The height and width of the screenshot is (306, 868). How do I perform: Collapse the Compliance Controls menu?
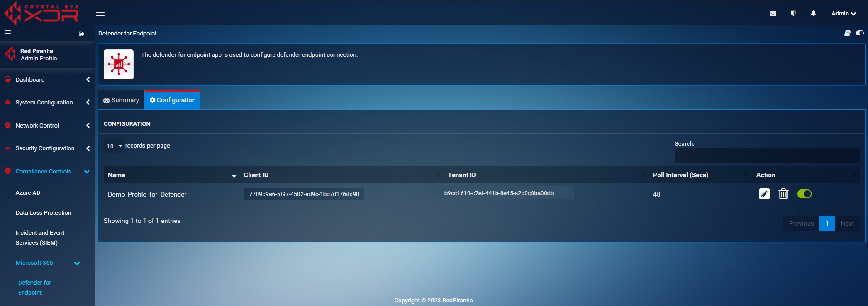coord(47,172)
